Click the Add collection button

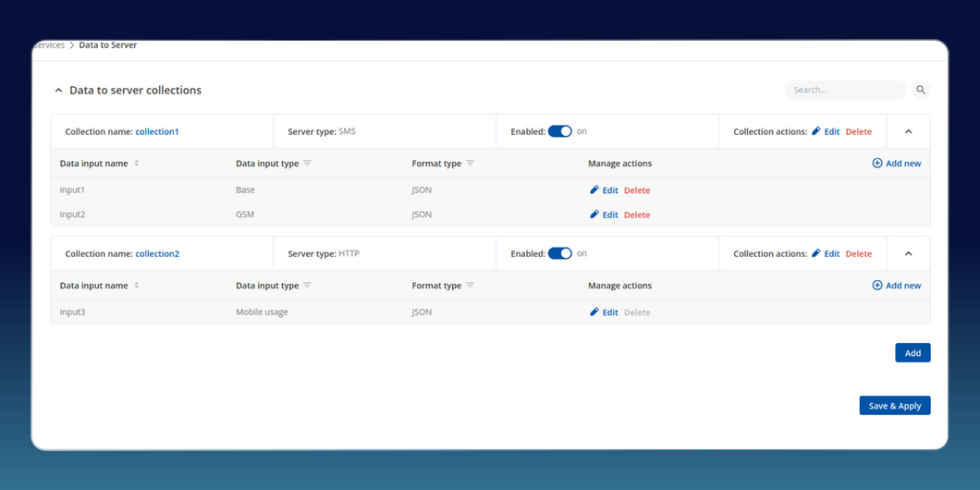(912, 352)
